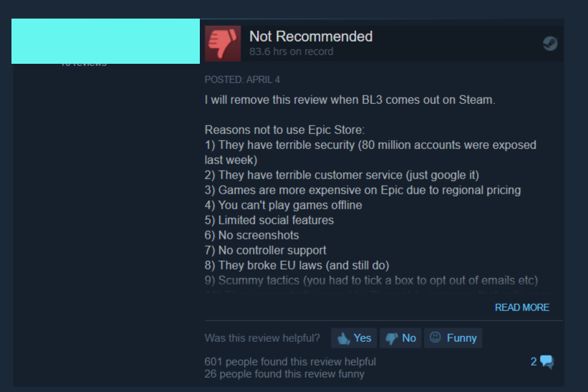Click the 83.6 hrs on record text
The height and width of the screenshot is (392, 588).
[291, 52]
